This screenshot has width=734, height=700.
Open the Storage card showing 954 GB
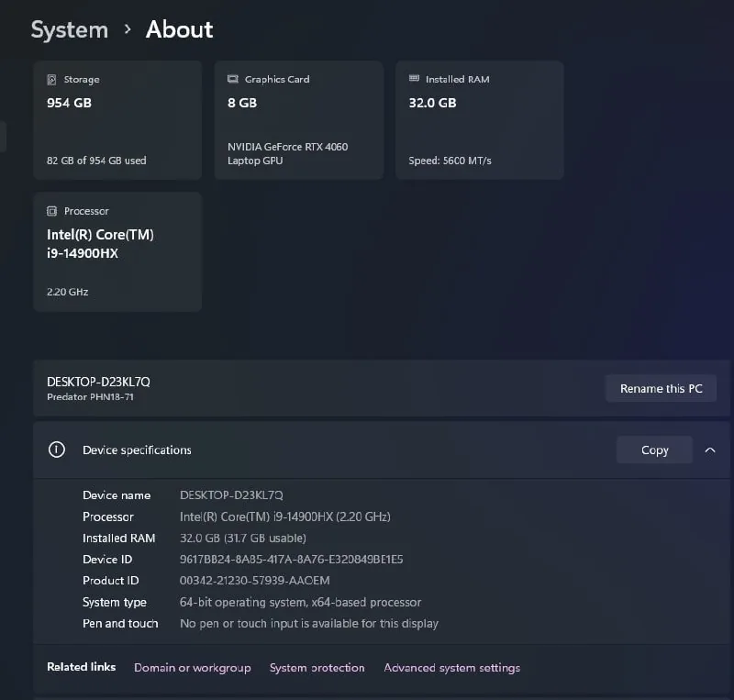click(117, 120)
